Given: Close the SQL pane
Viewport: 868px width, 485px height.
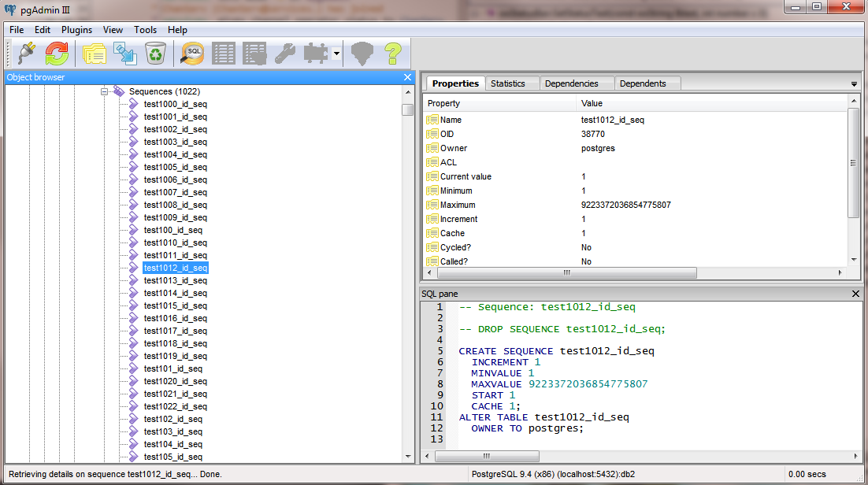Looking at the screenshot, I should point(855,294).
